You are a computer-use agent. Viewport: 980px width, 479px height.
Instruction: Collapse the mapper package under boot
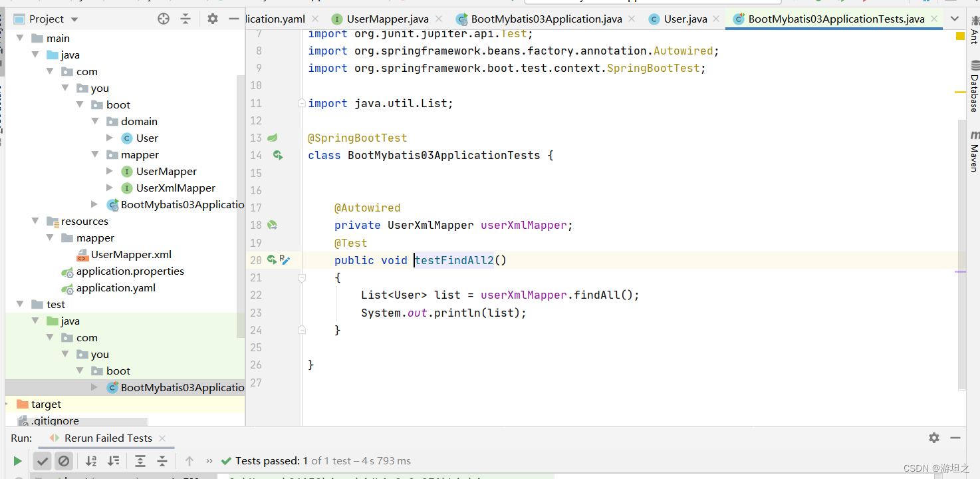coord(96,154)
